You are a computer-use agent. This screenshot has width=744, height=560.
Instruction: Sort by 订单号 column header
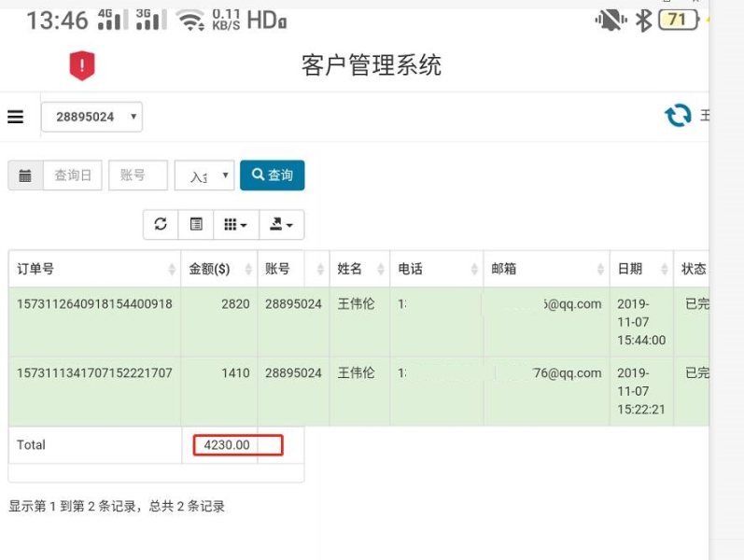(94, 269)
